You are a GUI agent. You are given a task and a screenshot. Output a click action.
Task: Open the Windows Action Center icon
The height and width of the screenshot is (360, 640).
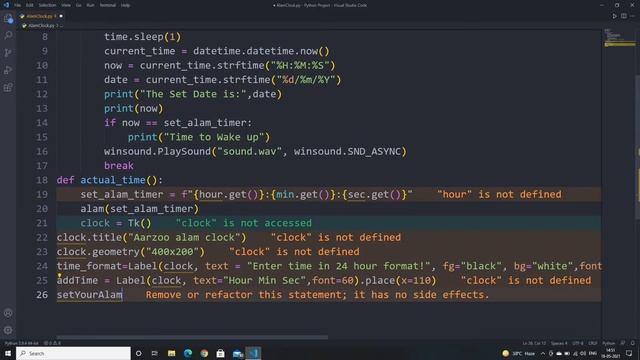tap(629, 353)
